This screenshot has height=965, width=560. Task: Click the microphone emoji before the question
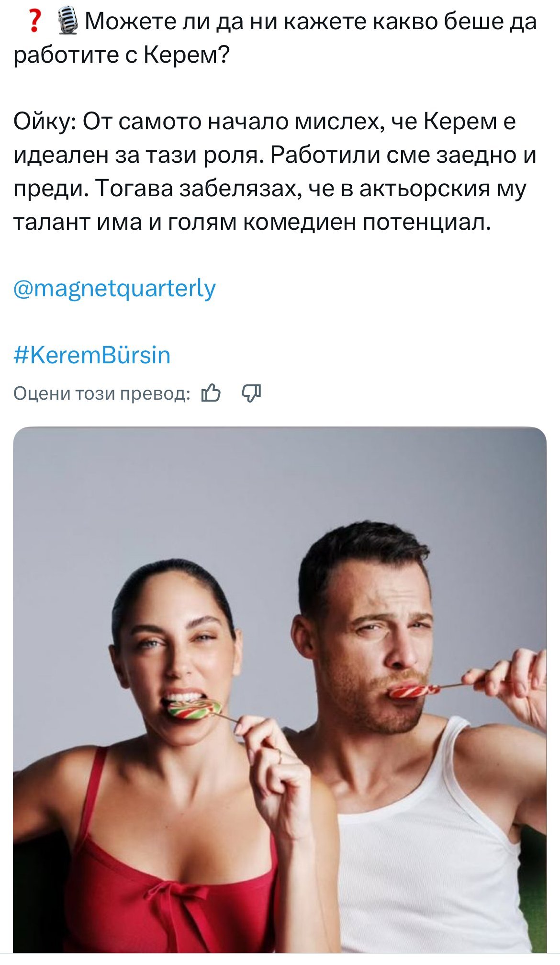tap(68, 22)
